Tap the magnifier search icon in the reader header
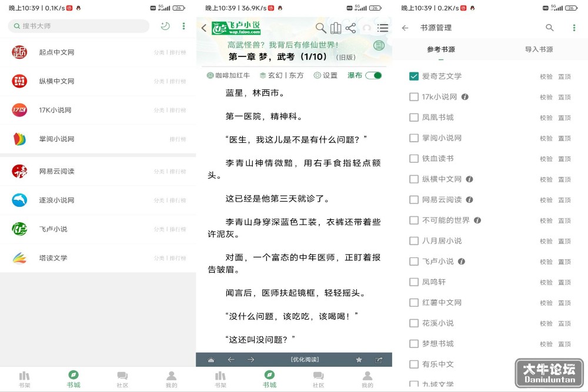The height and width of the screenshot is (392, 588). [x=320, y=28]
